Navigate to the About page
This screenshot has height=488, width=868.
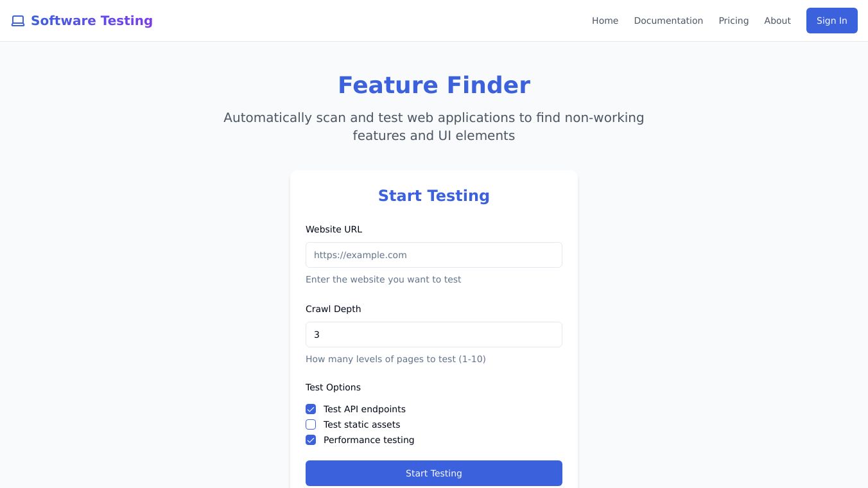[777, 21]
